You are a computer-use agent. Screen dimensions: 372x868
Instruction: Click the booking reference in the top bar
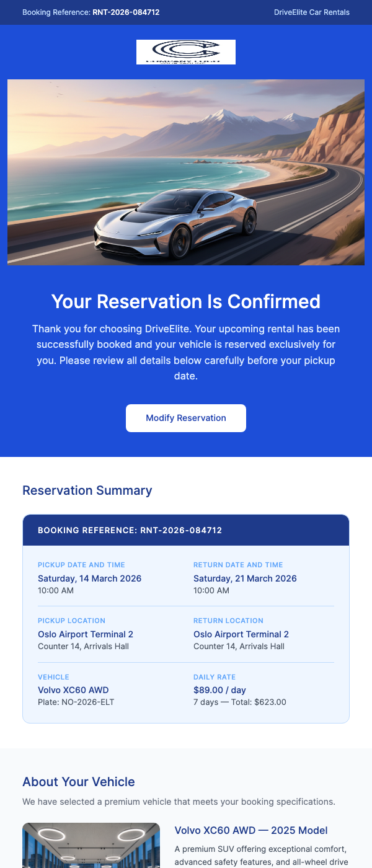tap(91, 12)
